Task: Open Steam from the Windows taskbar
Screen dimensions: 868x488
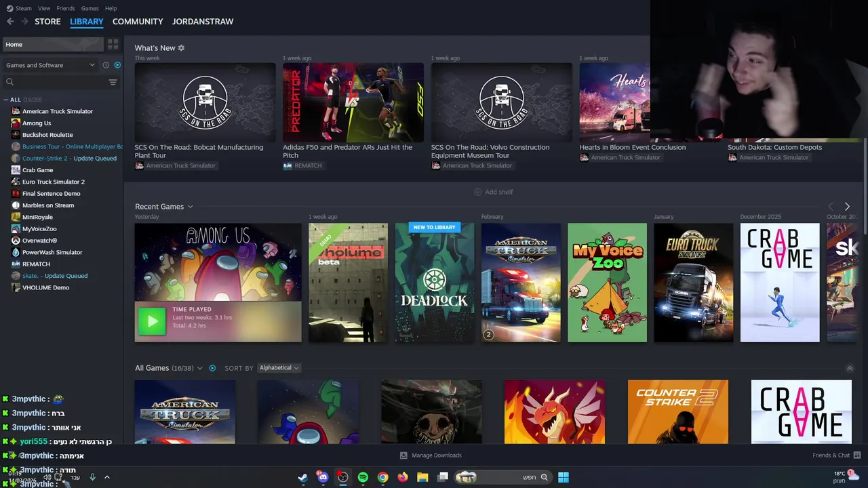Action: coord(302,477)
